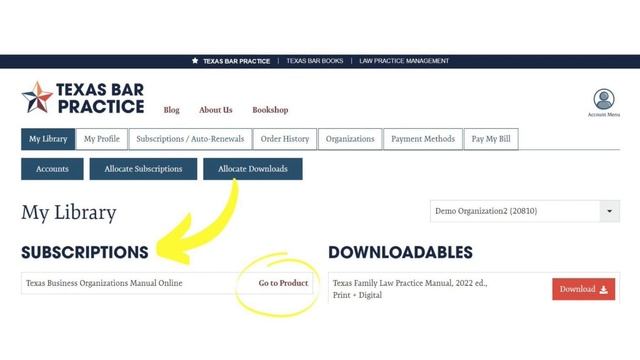Click the Accounts button
This screenshot has width=640, height=360.
tap(52, 169)
